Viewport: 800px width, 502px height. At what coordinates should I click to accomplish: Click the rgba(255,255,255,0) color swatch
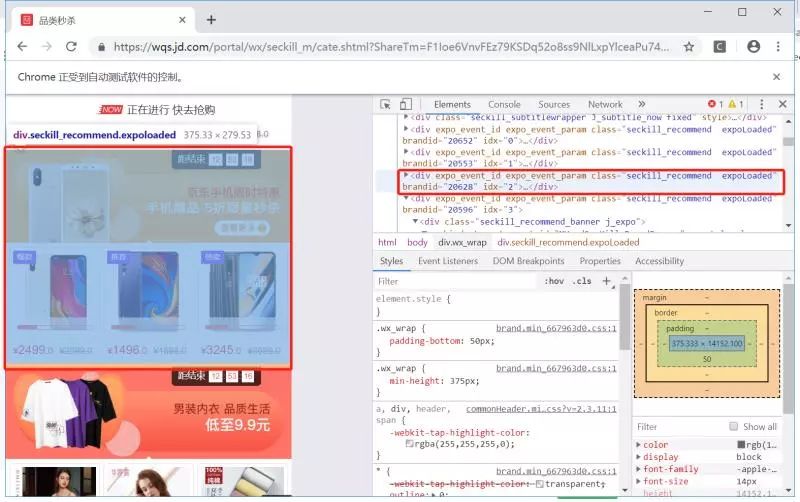pos(409,444)
